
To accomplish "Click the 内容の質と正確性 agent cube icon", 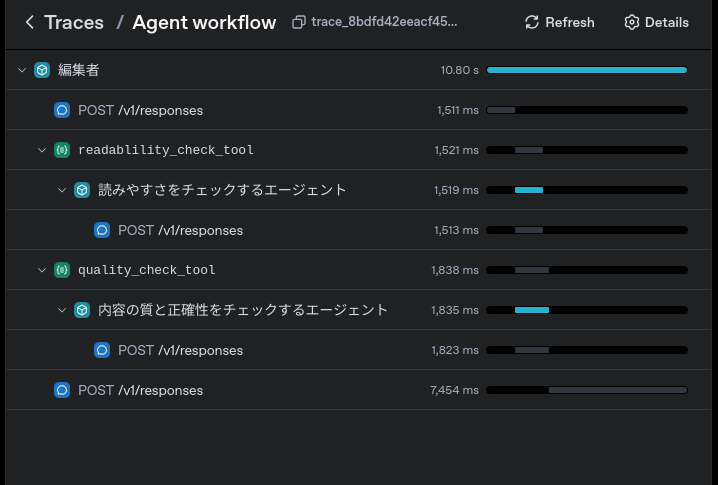I will (x=82, y=310).
